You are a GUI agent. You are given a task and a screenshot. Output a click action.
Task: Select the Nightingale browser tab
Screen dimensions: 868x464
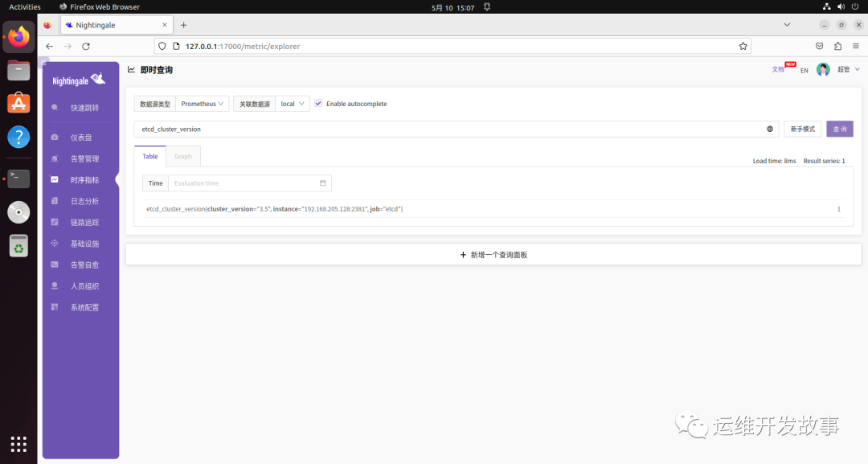click(117, 25)
